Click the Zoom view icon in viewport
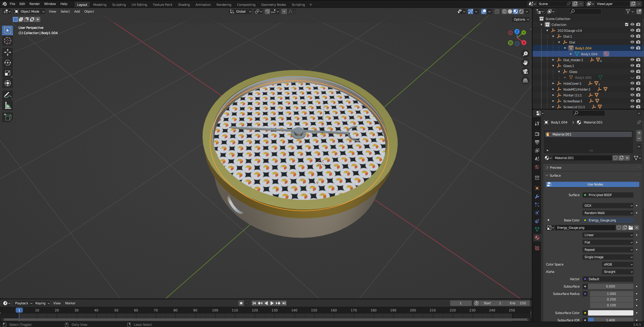This screenshot has width=644, height=327. [525, 54]
